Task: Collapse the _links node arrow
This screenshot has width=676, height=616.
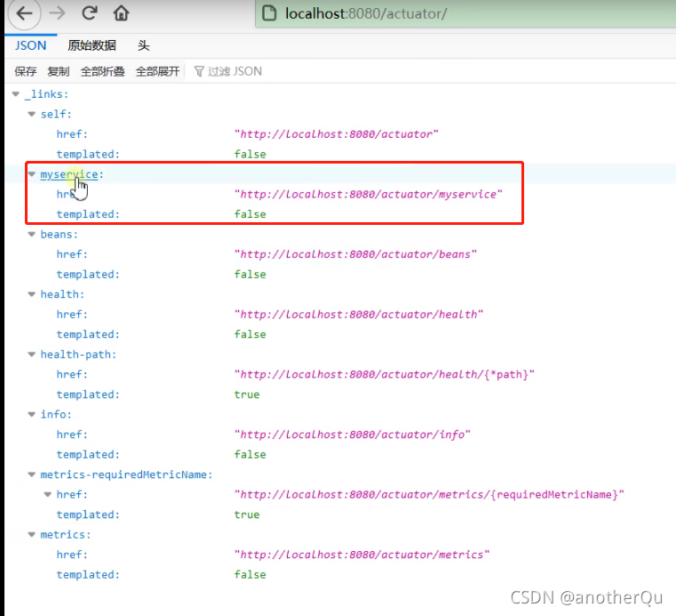Action: click(x=16, y=94)
